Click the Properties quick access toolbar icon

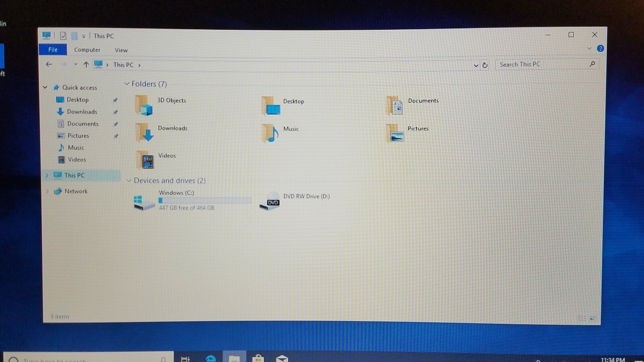(63, 36)
